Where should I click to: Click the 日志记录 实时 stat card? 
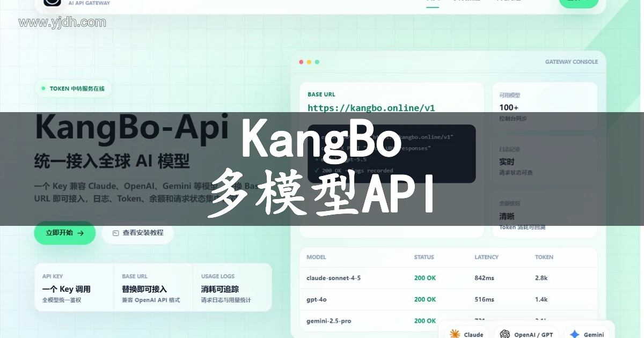coord(545,160)
